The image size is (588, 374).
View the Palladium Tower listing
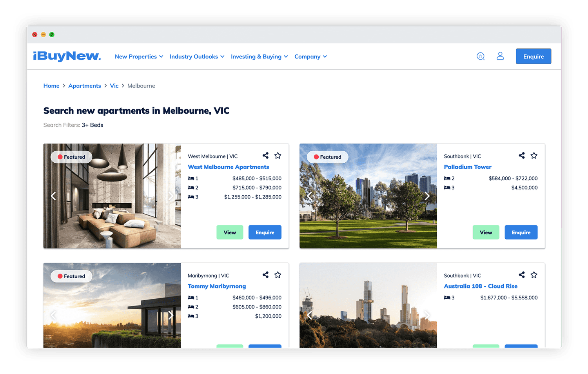click(486, 232)
